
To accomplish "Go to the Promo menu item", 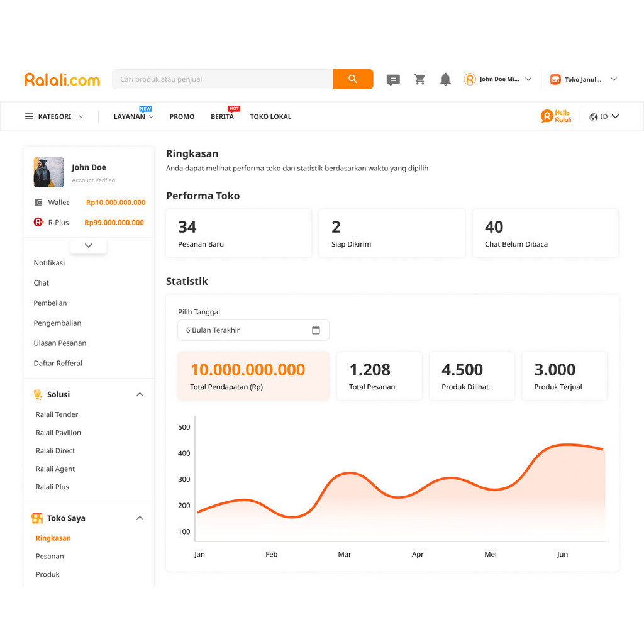I will pyautogui.click(x=182, y=117).
